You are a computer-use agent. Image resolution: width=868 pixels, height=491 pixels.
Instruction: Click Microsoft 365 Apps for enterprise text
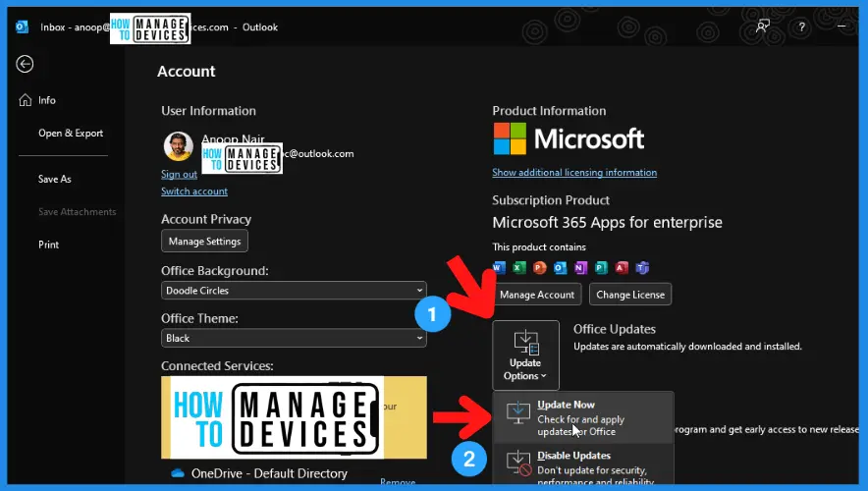[607, 223]
